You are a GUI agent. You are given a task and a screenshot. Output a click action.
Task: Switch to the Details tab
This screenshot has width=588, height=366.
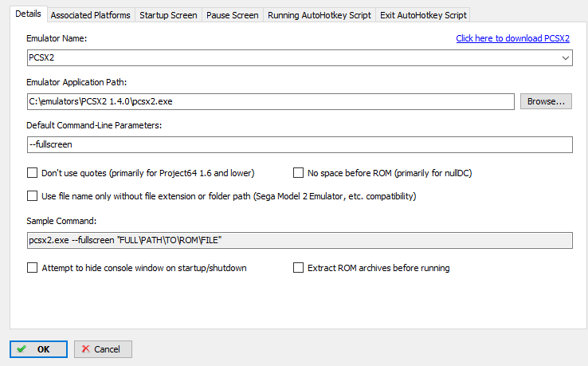[28, 14]
